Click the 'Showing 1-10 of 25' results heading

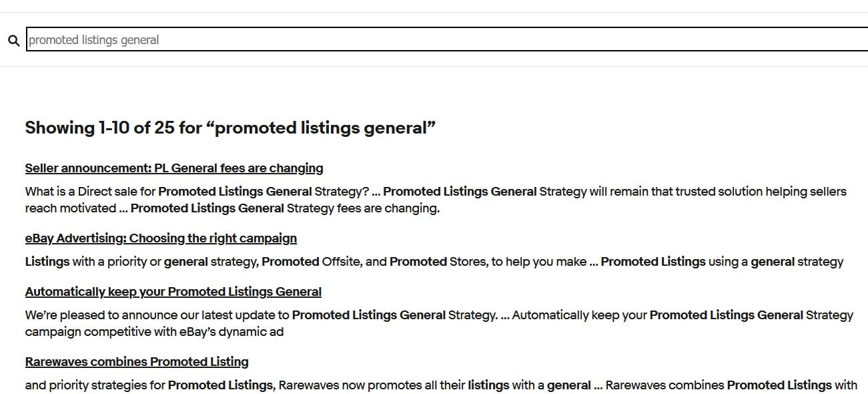tap(113, 128)
